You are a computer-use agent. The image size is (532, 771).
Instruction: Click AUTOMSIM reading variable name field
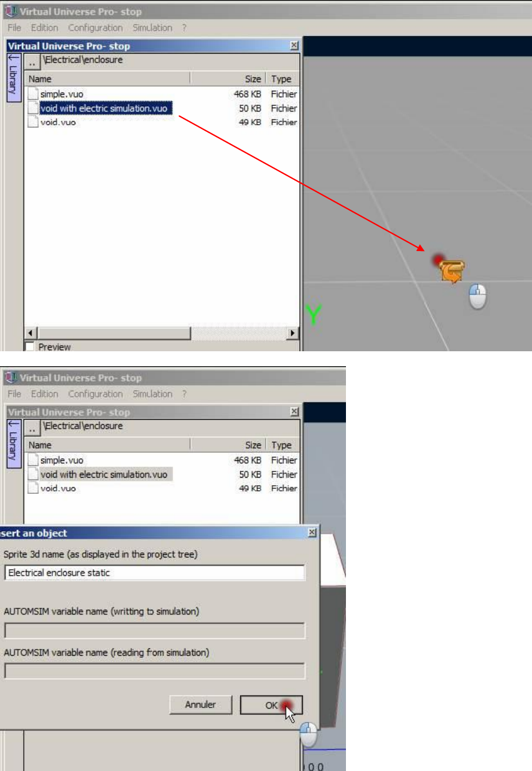154,671
